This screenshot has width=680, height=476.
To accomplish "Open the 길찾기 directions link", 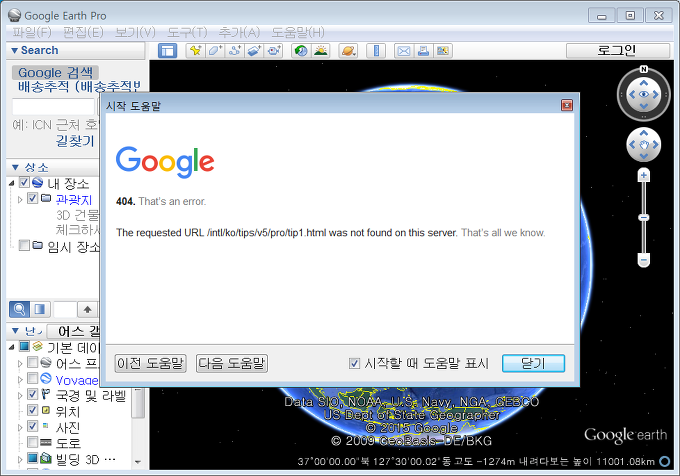I will pyautogui.click(x=75, y=141).
